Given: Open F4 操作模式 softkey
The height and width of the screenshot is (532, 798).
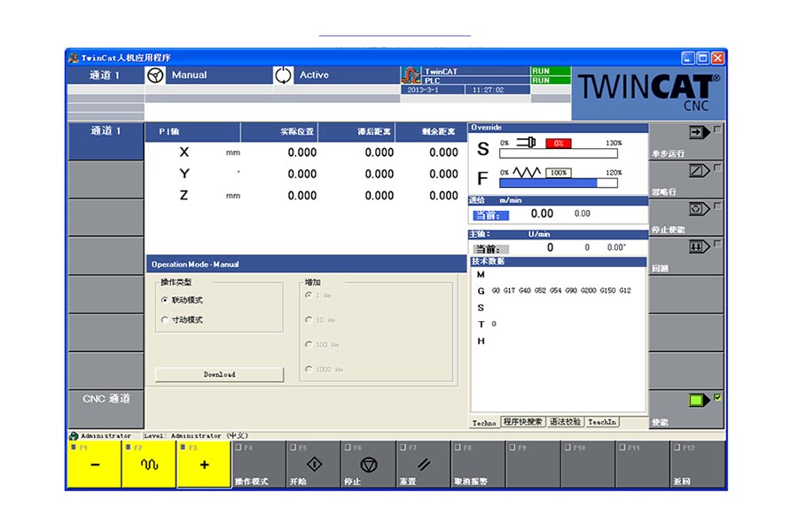Looking at the screenshot, I should [258, 465].
